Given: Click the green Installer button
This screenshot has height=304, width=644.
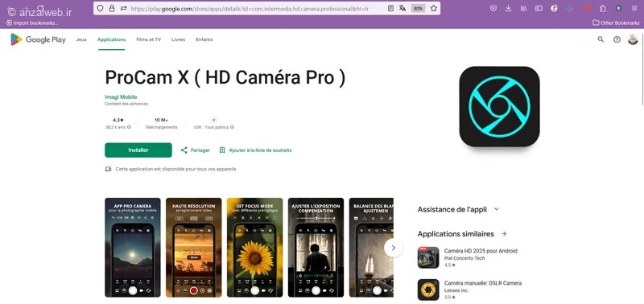Looking at the screenshot, I should tap(138, 150).
